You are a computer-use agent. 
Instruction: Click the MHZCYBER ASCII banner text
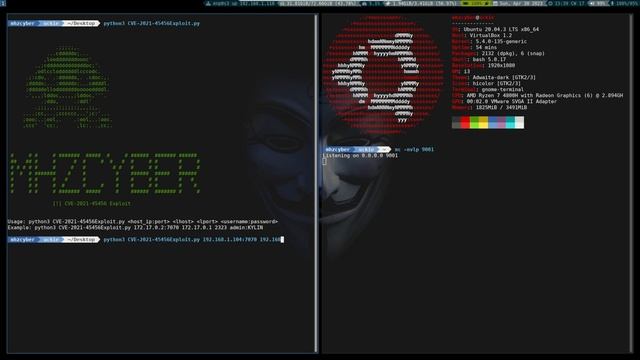click(105, 174)
